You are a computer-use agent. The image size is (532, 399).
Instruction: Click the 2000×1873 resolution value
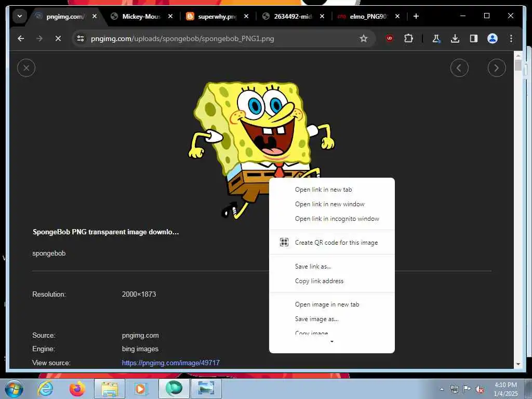pyautogui.click(x=139, y=294)
